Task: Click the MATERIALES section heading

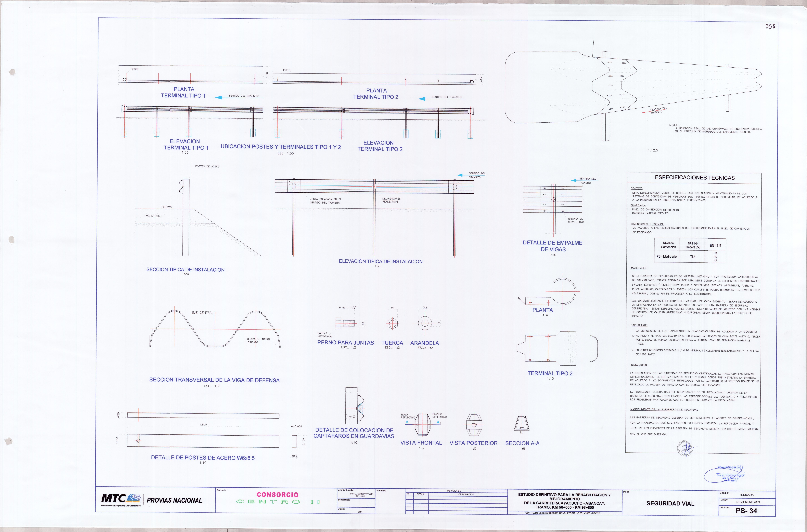Action: (639, 268)
